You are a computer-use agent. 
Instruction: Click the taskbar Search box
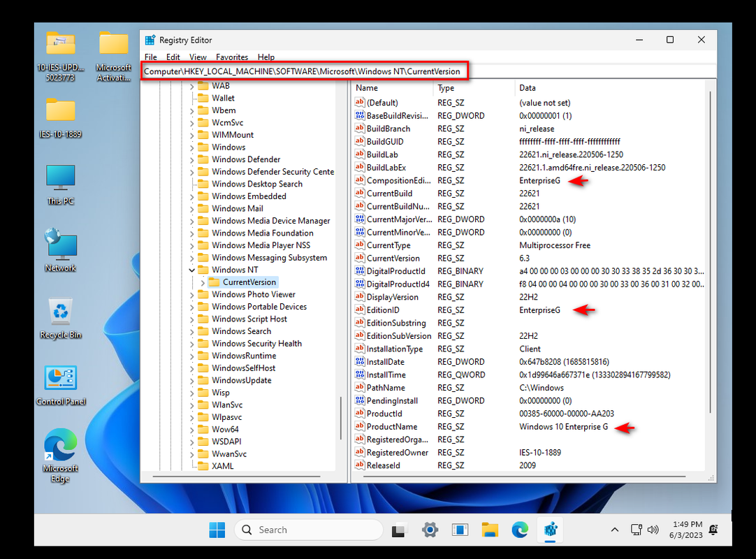(309, 530)
